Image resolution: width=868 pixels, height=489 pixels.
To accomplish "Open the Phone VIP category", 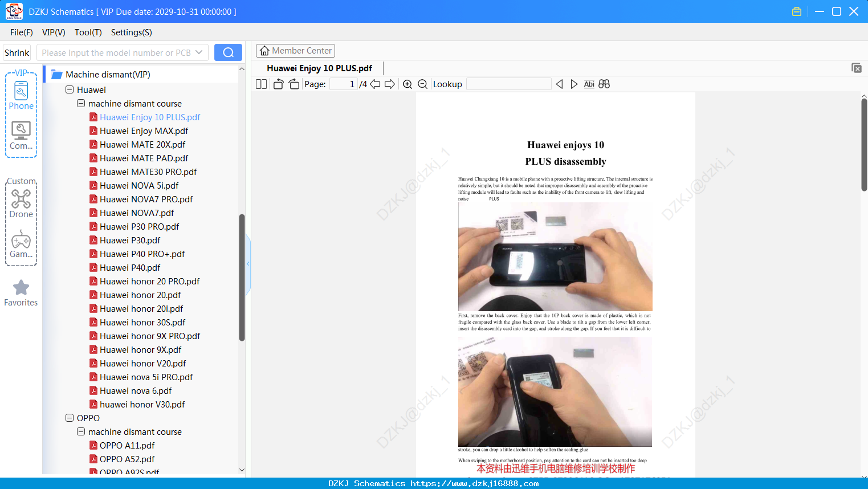I will click(21, 95).
